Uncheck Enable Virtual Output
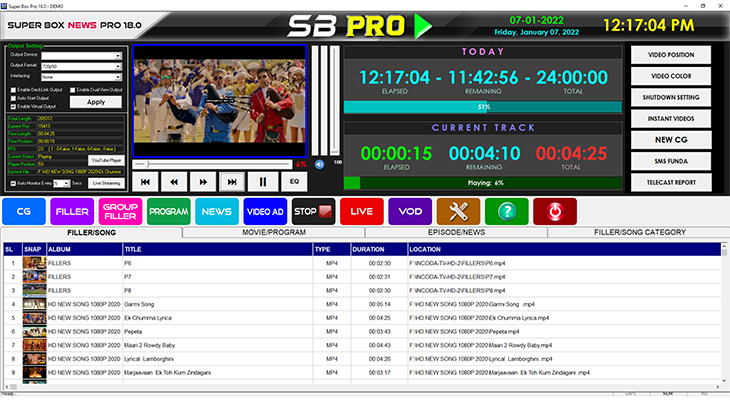The height and width of the screenshot is (400, 730). (14, 107)
